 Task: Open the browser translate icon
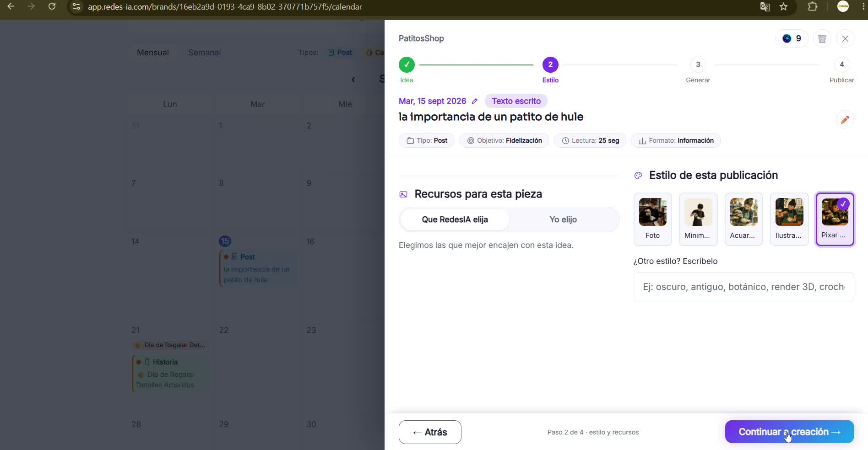point(765,6)
